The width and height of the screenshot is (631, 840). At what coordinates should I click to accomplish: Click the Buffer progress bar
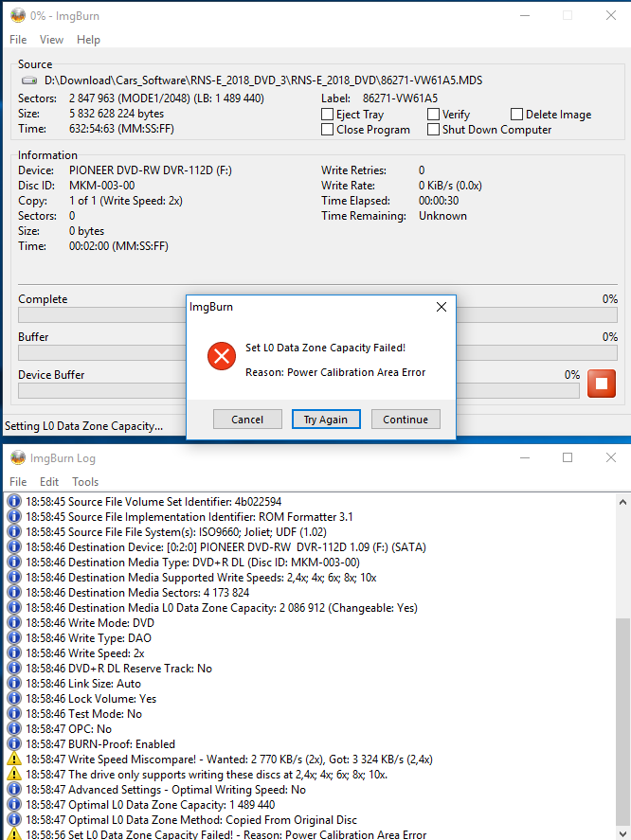coord(317,352)
